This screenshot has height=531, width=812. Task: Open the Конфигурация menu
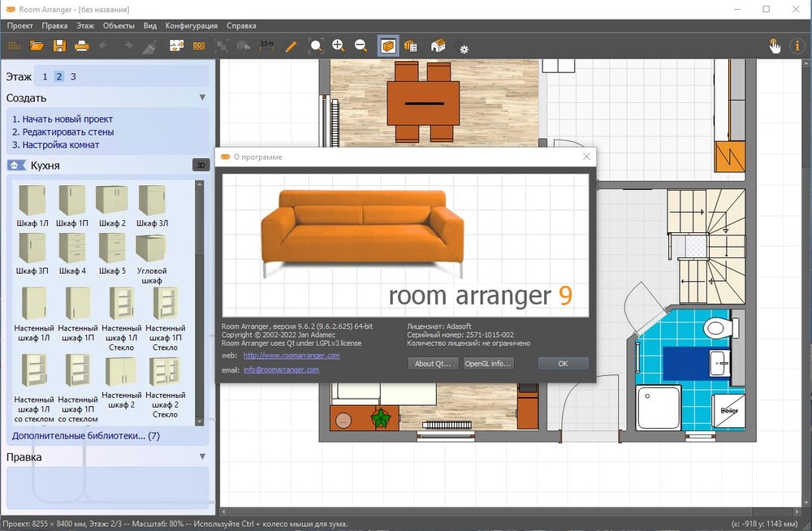(192, 25)
